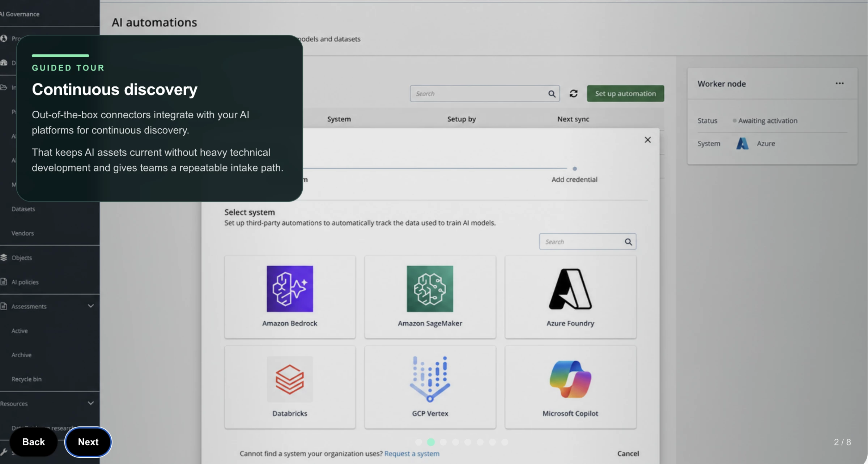This screenshot has width=868, height=464.
Task: Click the Amazon SageMaker logo
Action: tap(430, 289)
